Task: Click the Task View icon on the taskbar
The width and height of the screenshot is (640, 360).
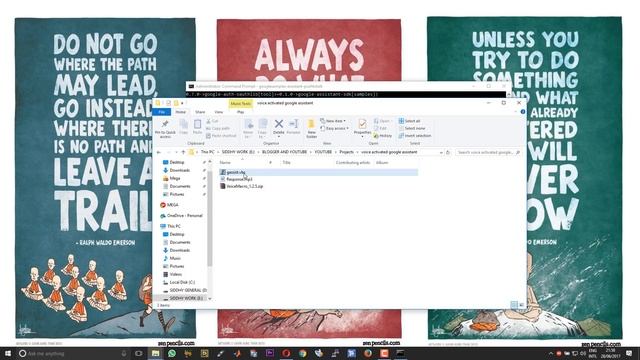Action: [138, 353]
